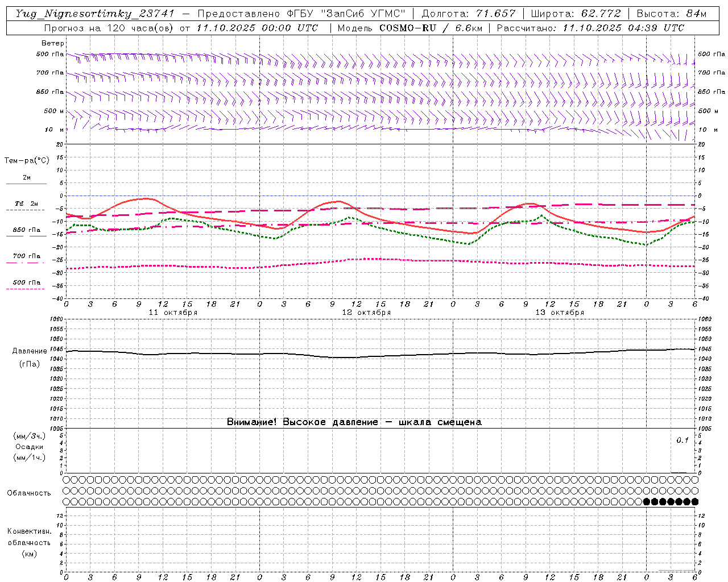Click the "Прогноз на 120 часа(ов)" text
This screenshot has height=582, width=728.
(x=110, y=28)
